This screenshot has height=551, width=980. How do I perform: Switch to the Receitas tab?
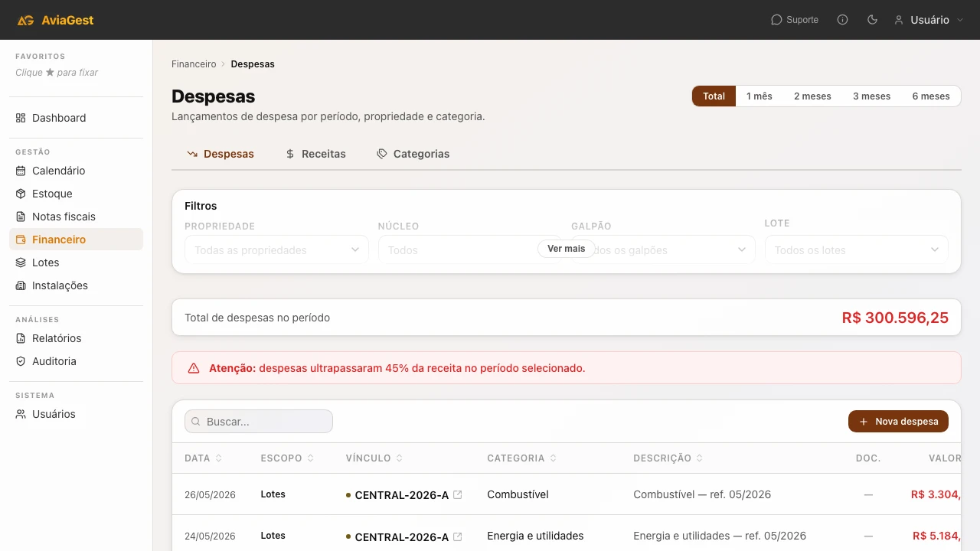pos(315,154)
